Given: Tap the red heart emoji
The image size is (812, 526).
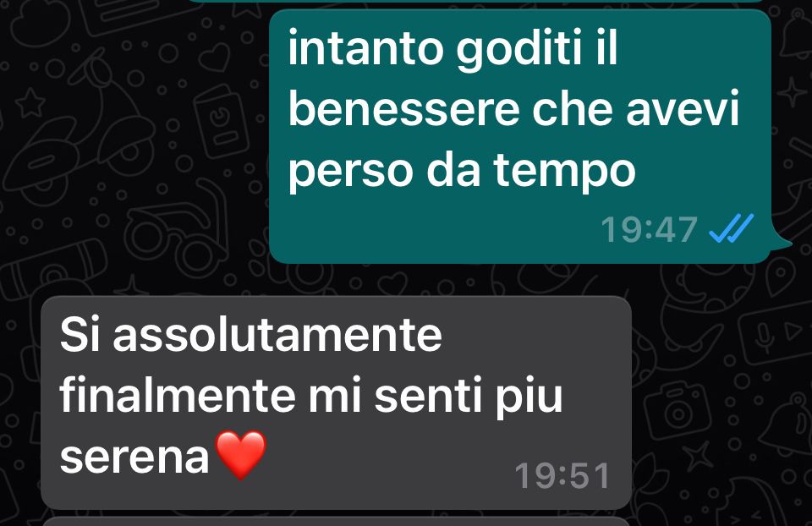Looking at the screenshot, I should [x=240, y=455].
